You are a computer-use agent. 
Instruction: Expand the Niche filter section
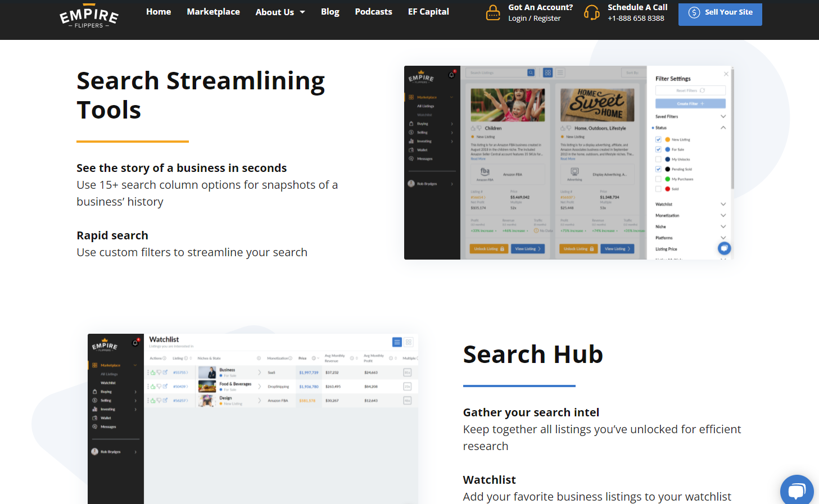(723, 226)
